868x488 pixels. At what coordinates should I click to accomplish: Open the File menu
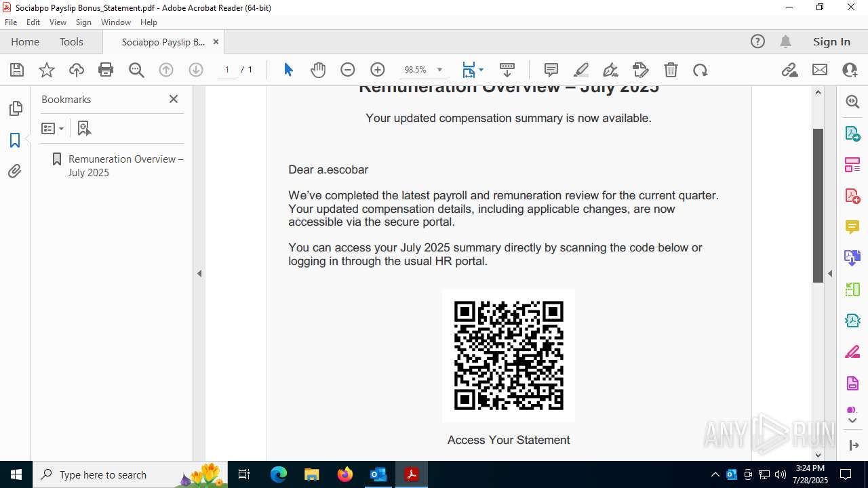(11, 22)
